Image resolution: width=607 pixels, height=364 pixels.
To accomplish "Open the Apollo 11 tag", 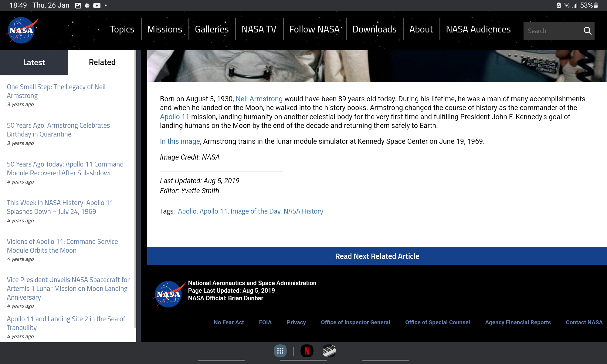I will point(213,211).
